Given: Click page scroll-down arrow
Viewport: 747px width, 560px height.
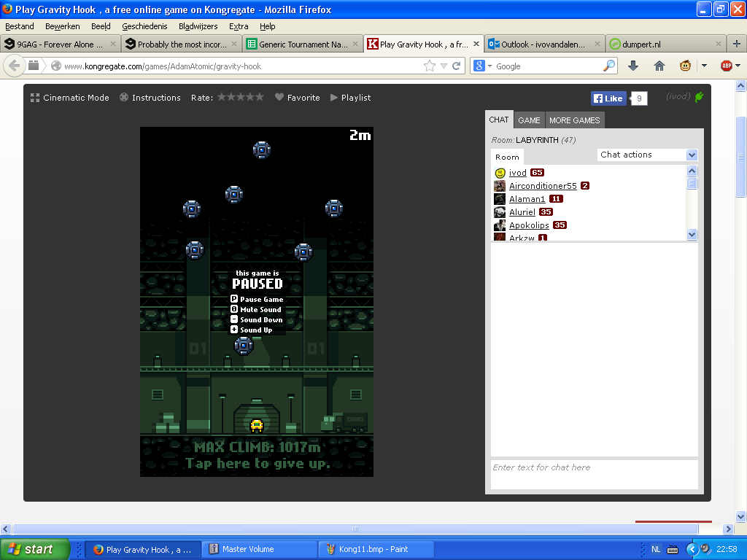Looking at the screenshot, I should 740,516.
